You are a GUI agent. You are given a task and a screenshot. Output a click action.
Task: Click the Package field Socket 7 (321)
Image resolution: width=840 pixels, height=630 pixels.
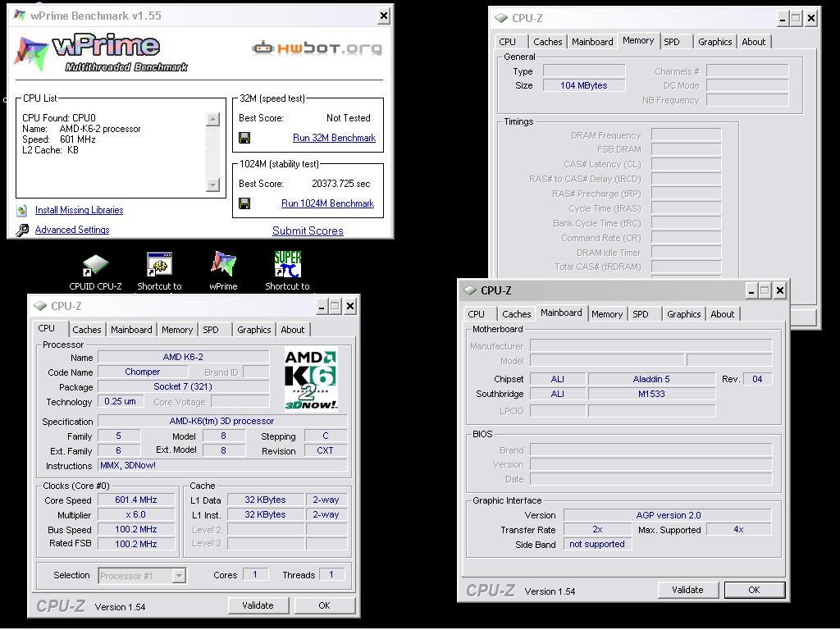tap(183, 387)
